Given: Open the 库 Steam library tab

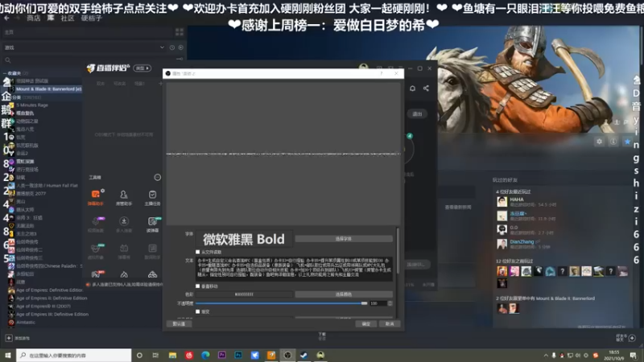Looking at the screenshot, I should [x=51, y=18].
